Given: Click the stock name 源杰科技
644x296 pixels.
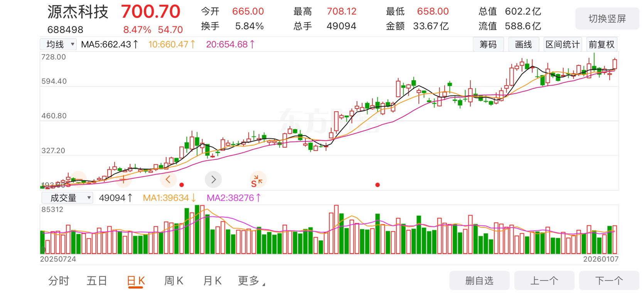Looking at the screenshot, I should click(78, 12).
